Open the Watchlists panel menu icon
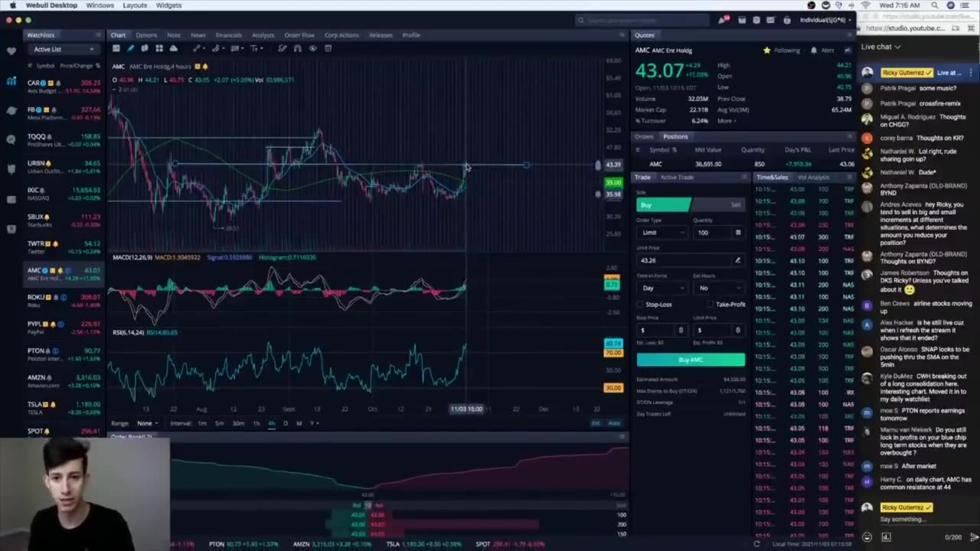The height and width of the screenshot is (551, 980). pos(98,35)
